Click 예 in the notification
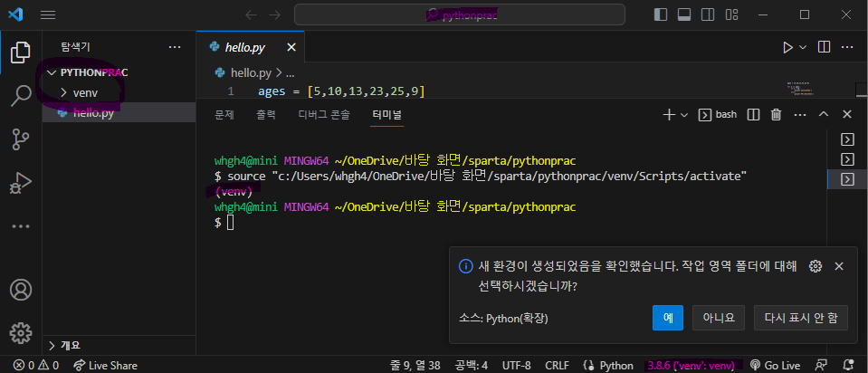This screenshot has height=373, width=868. click(x=668, y=318)
